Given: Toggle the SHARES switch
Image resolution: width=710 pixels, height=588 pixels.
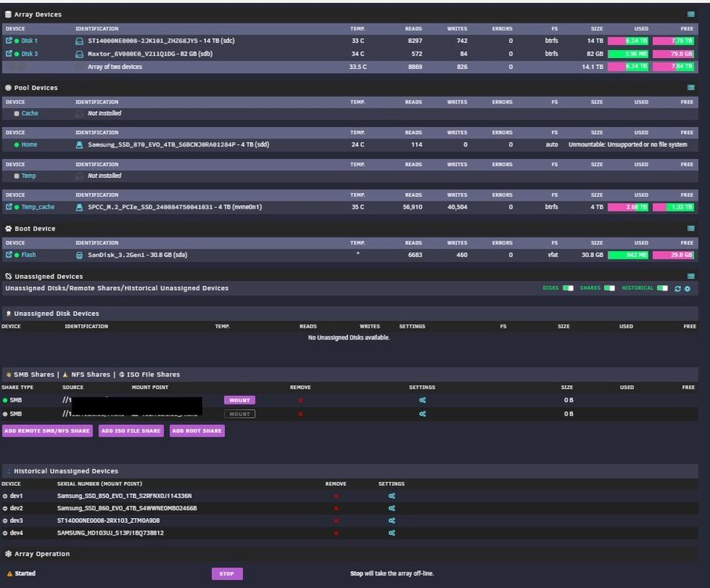Looking at the screenshot, I should 610,288.
